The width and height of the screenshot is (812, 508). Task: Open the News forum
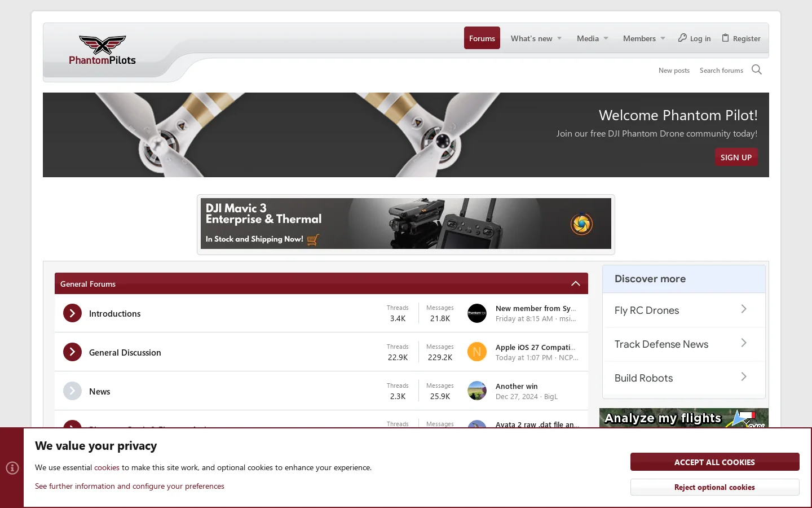pos(100,392)
